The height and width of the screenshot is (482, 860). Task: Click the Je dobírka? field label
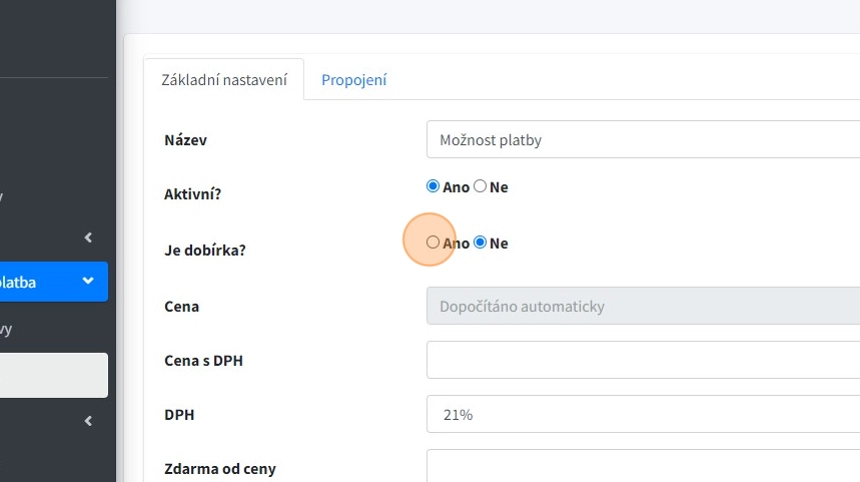204,250
